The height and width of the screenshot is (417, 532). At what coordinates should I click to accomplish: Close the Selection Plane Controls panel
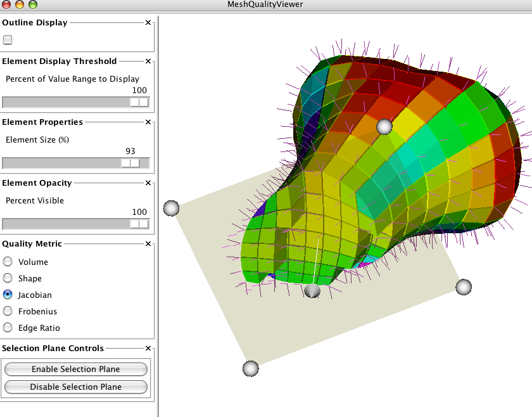click(148, 349)
